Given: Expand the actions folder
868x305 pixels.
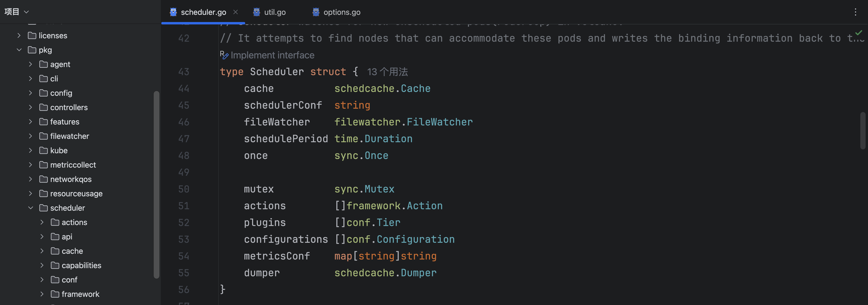Looking at the screenshot, I should pyautogui.click(x=42, y=222).
